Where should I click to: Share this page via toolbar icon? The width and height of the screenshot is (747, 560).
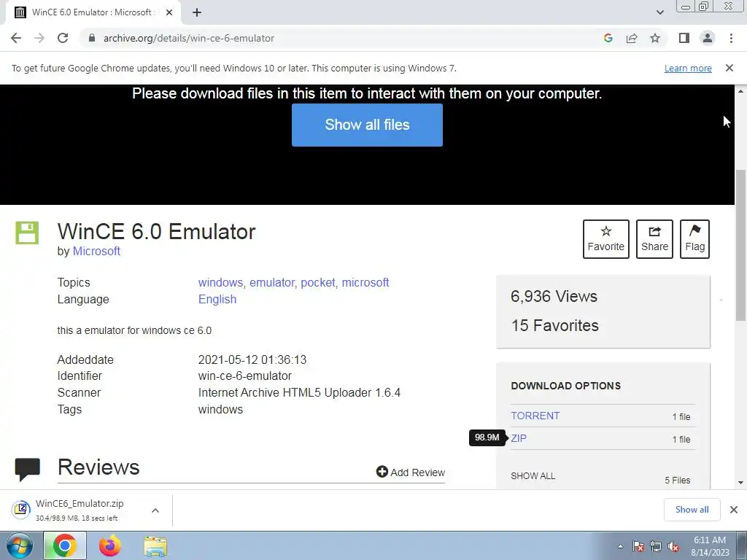(x=632, y=38)
